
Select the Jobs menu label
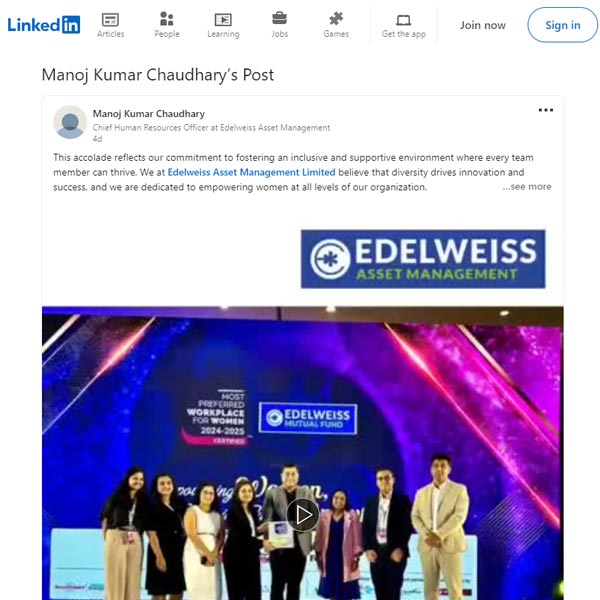click(x=280, y=34)
